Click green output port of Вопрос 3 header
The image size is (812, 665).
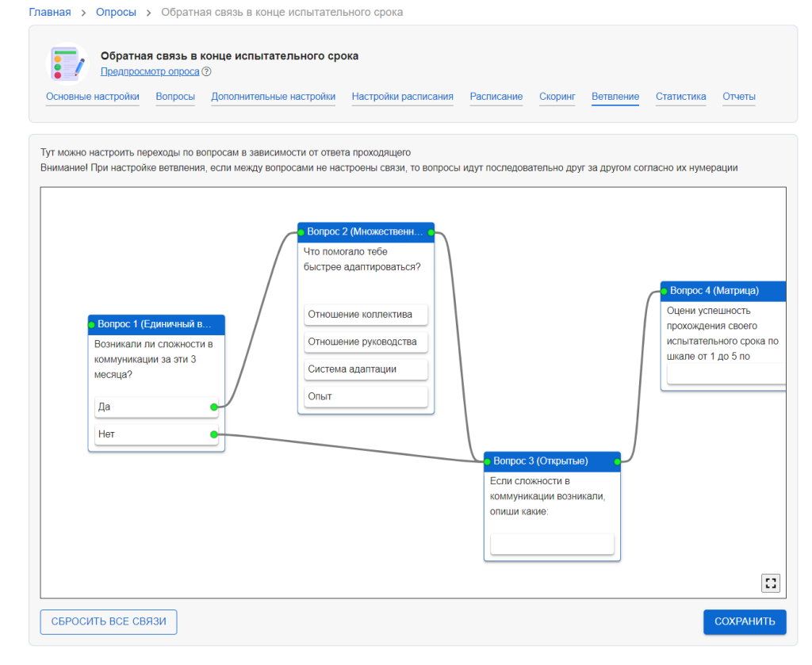617,461
